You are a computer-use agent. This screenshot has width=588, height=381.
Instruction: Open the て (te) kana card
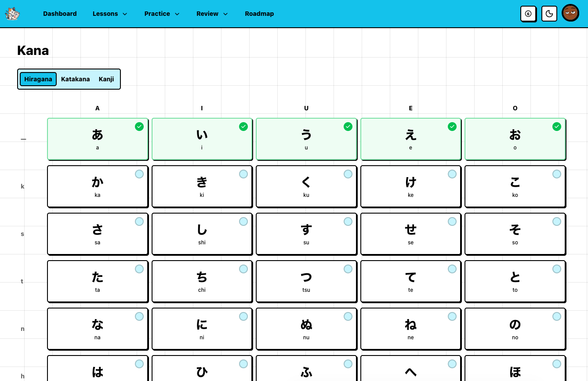point(411,281)
